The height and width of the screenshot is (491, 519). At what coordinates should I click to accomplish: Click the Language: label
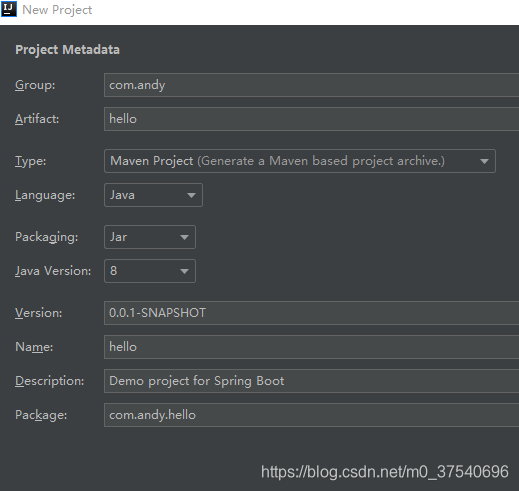pyautogui.click(x=45, y=195)
